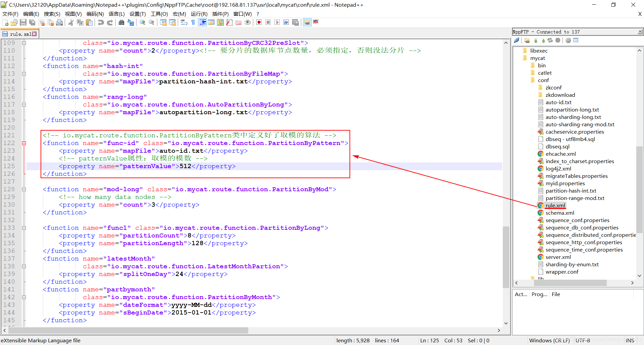Image resolution: width=644 pixels, height=345 pixels.
Task: Click the NppFTP connect/disconnect icon
Action: 517,41
